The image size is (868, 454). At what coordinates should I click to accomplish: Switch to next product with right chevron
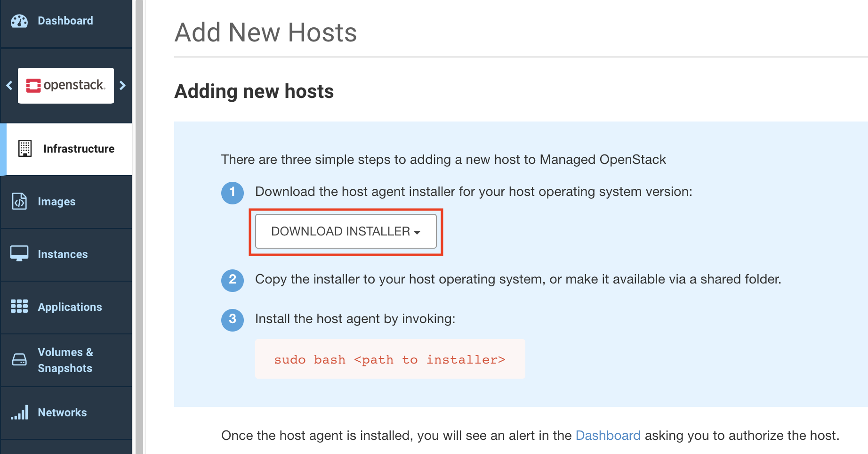pos(123,85)
